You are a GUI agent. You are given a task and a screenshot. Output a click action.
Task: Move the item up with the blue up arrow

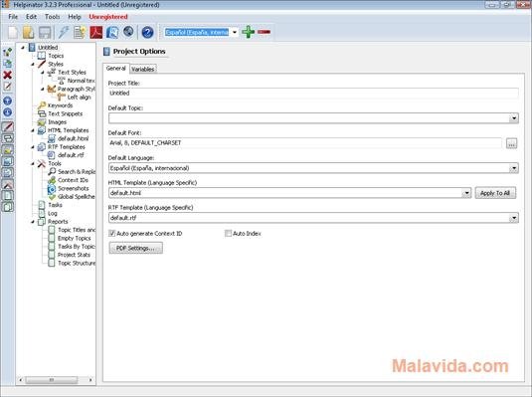(x=8, y=100)
